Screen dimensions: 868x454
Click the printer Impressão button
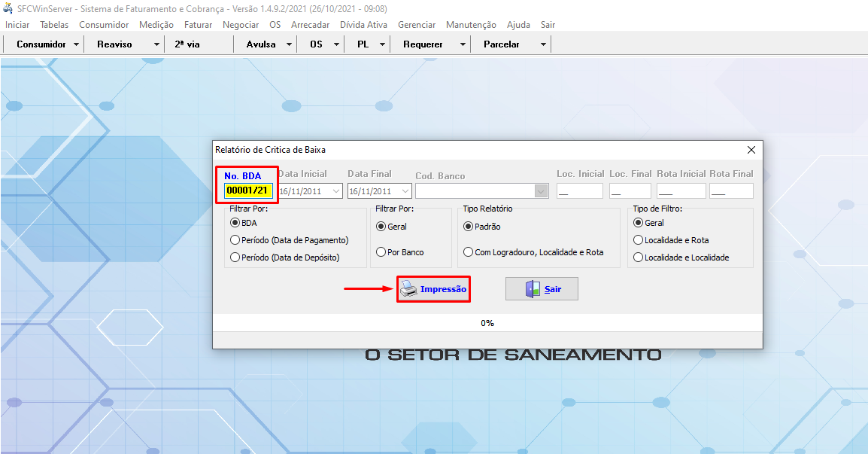(x=433, y=289)
